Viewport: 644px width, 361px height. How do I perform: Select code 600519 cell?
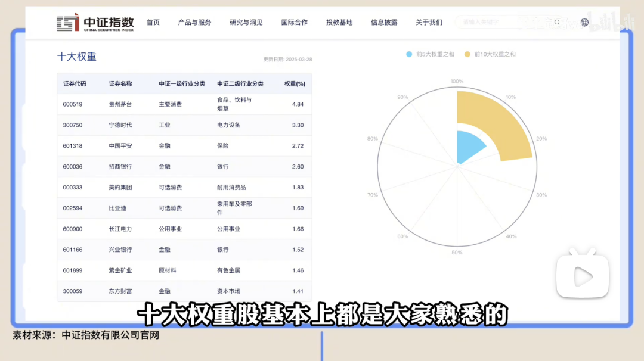pos(73,104)
